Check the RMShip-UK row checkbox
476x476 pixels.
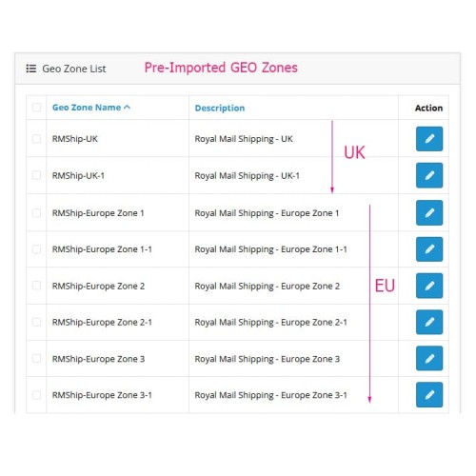click(x=36, y=139)
